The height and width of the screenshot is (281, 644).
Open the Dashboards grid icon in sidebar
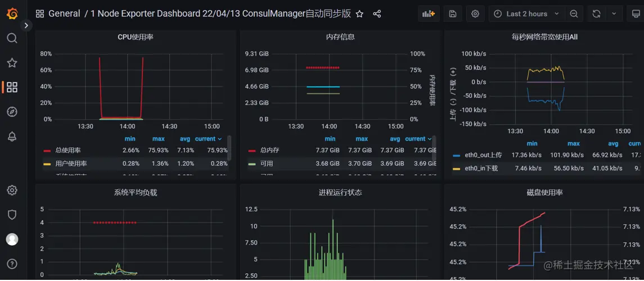pos(12,87)
